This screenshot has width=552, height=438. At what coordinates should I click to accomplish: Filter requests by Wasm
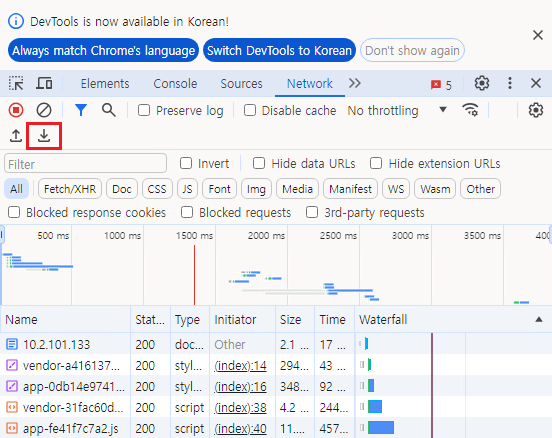tap(435, 189)
